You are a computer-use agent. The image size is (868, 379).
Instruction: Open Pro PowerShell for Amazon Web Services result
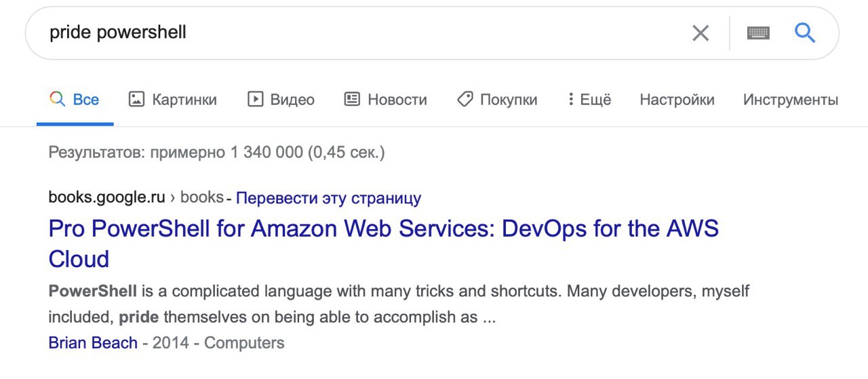click(x=383, y=243)
